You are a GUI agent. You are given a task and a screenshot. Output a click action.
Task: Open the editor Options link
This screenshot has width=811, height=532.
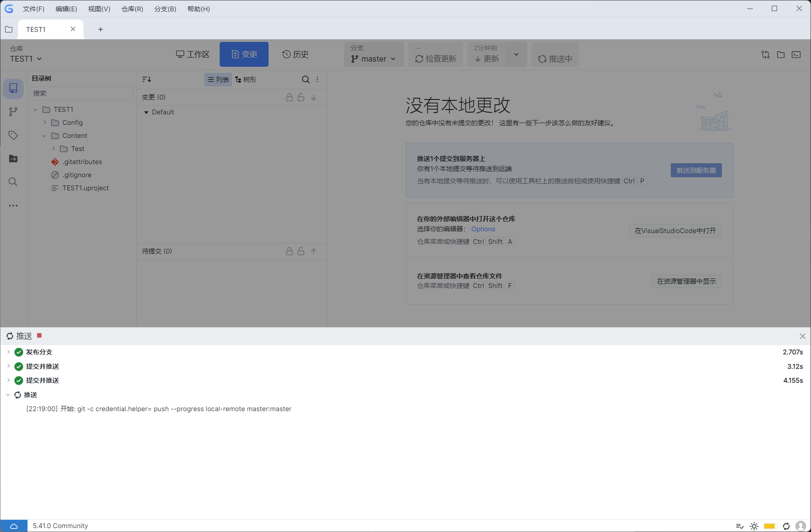(483, 229)
